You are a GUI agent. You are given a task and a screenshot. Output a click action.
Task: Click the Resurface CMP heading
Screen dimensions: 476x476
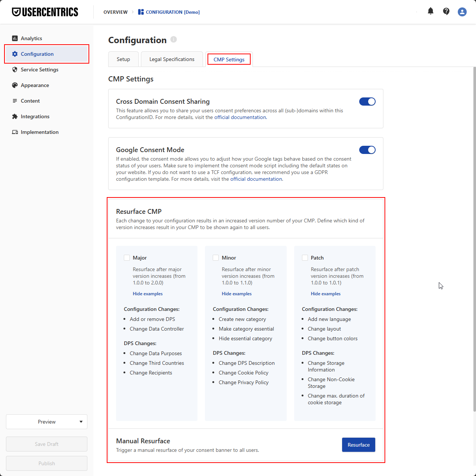(139, 212)
